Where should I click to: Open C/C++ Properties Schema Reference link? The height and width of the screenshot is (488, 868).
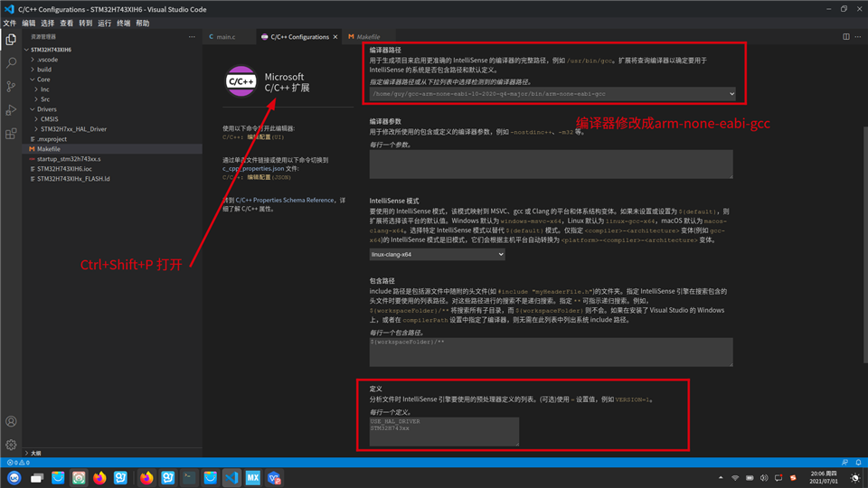pos(285,200)
